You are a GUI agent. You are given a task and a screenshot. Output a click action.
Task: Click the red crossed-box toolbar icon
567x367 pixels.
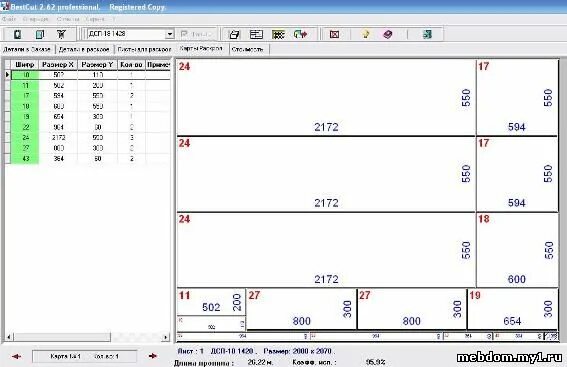(x=334, y=34)
